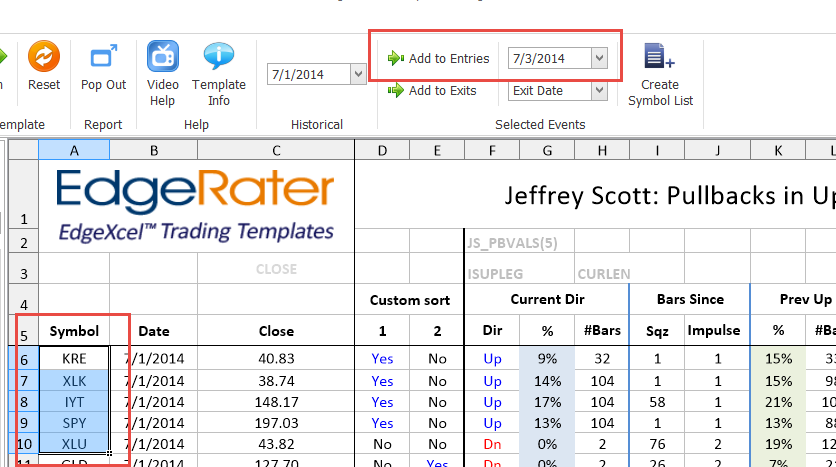Screen dimensions: 836x467
Task: Click the 58 Sqz value for IYT
Action: (x=657, y=401)
